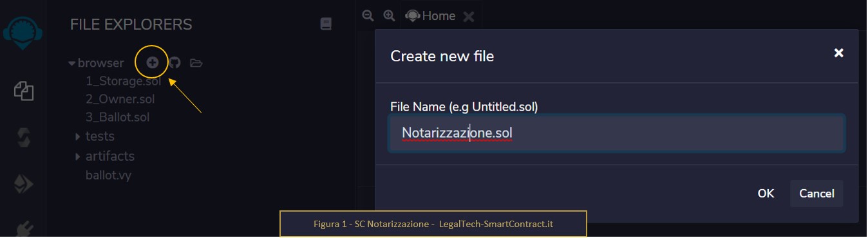Collapse the browser folder tree

click(x=72, y=63)
